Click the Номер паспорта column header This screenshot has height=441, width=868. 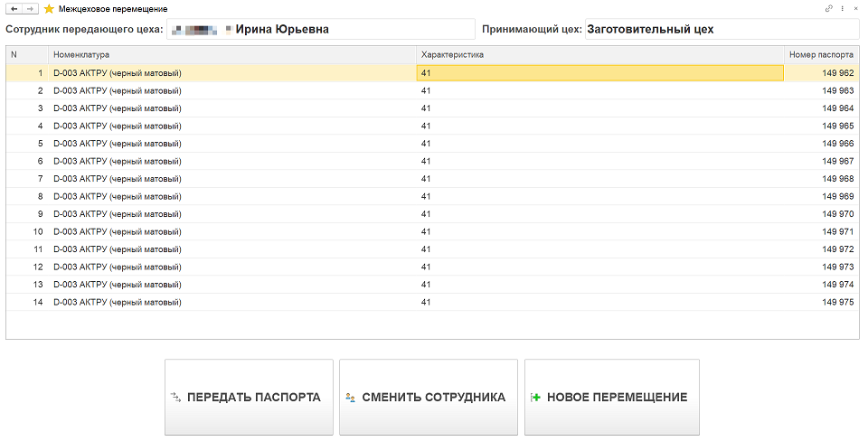820,55
